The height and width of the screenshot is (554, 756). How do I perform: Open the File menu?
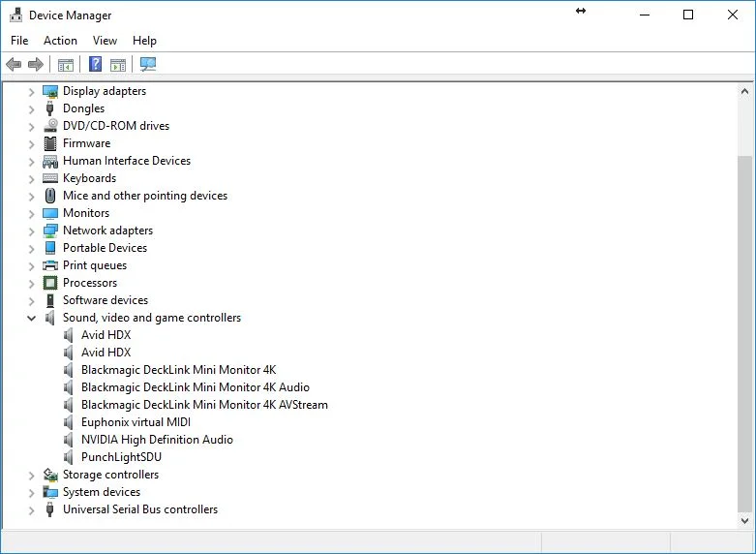tap(19, 41)
